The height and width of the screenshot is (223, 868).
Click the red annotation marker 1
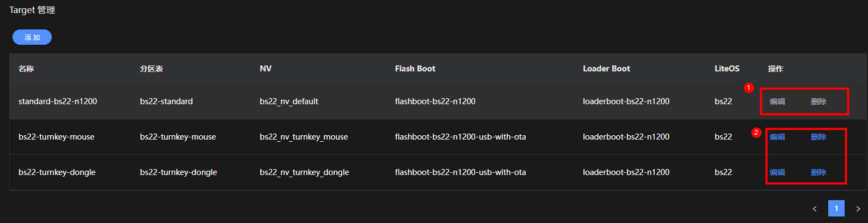[x=749, y=88]
